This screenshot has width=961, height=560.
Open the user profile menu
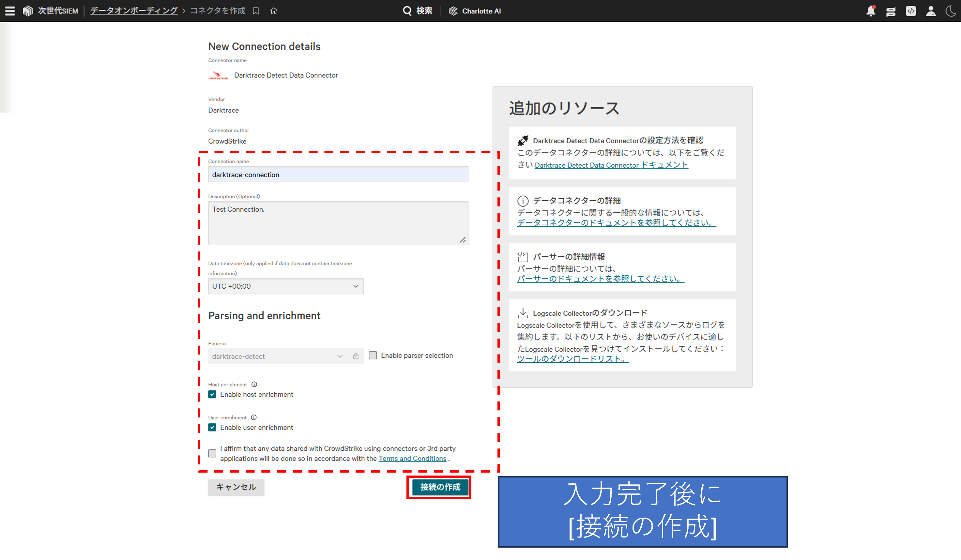(x=931, y=11)
